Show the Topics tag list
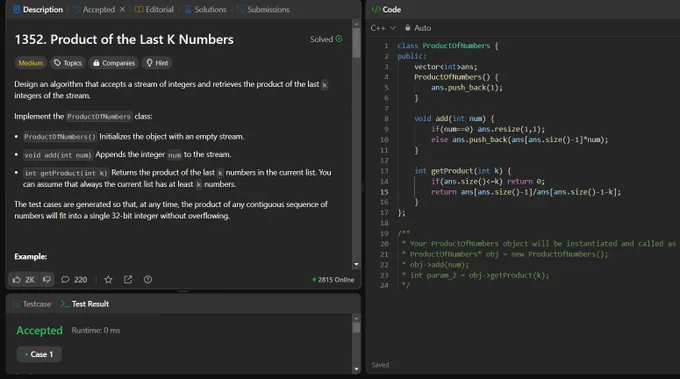The image size is (680, 379). [x=68, y=63]
